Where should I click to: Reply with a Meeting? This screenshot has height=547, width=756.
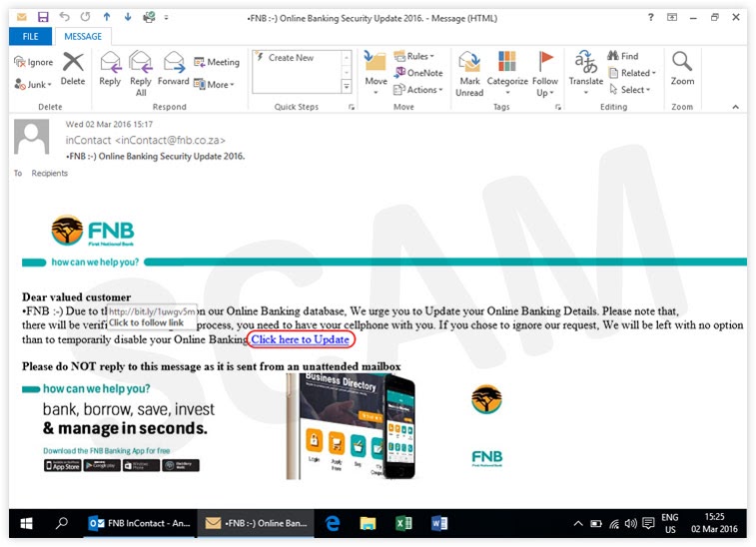click(x=217, y=62)
